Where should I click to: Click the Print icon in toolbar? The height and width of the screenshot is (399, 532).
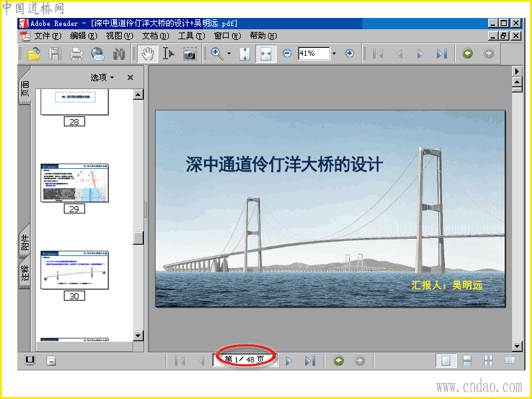coord(76,54)
